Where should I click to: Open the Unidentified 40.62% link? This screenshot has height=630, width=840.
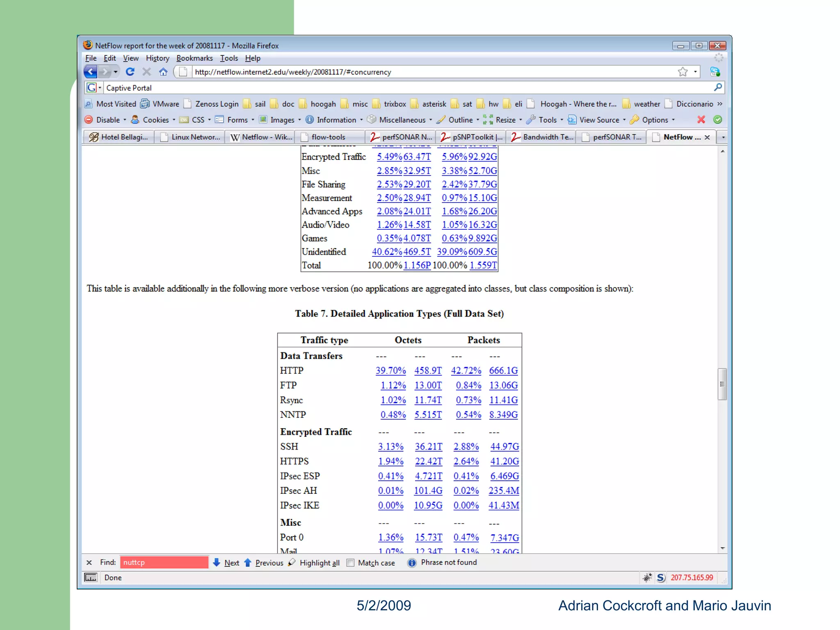pyautogui.click(x=387, y=251)
